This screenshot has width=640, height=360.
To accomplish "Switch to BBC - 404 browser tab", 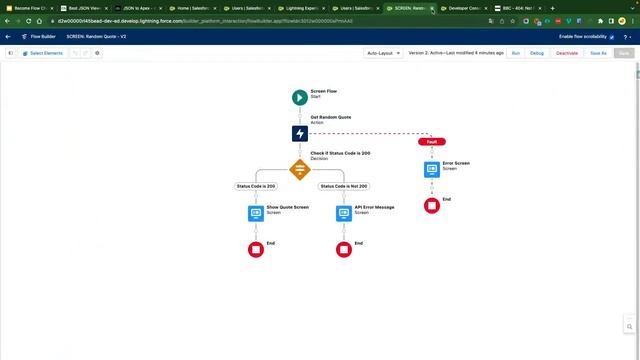I will pos(518,8).
